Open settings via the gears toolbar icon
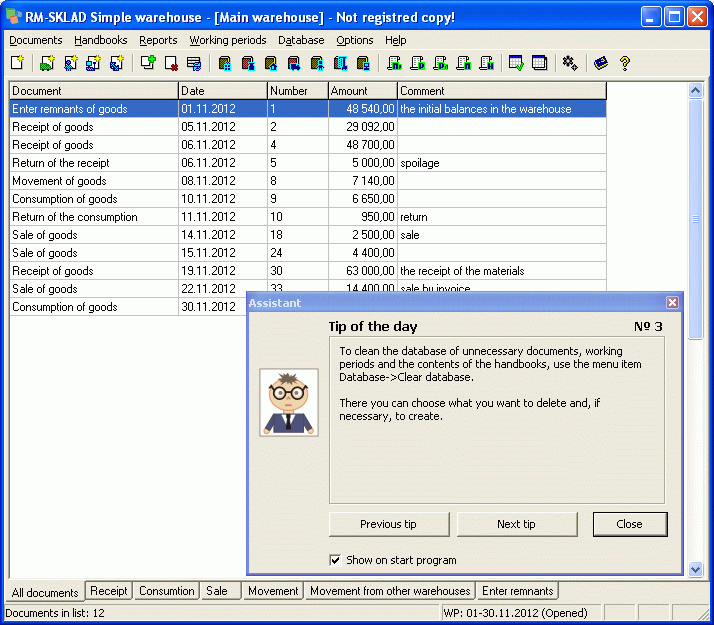 point(570,63)
